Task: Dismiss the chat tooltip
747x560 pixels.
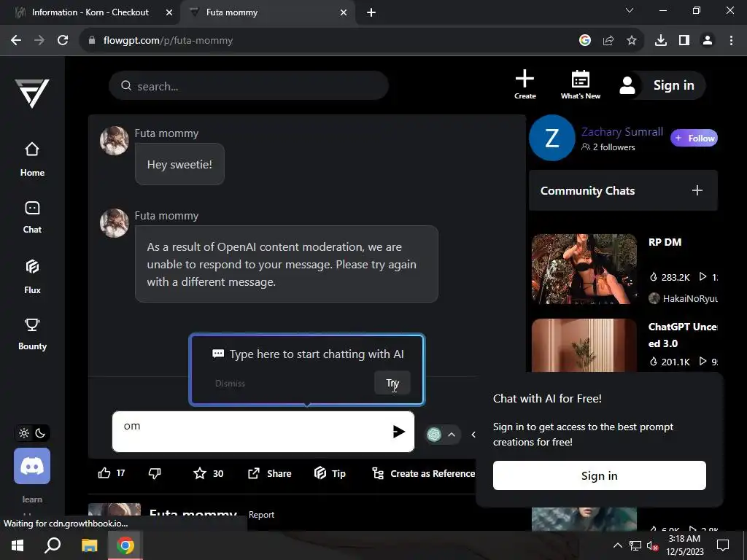Action: coord(230,384)
